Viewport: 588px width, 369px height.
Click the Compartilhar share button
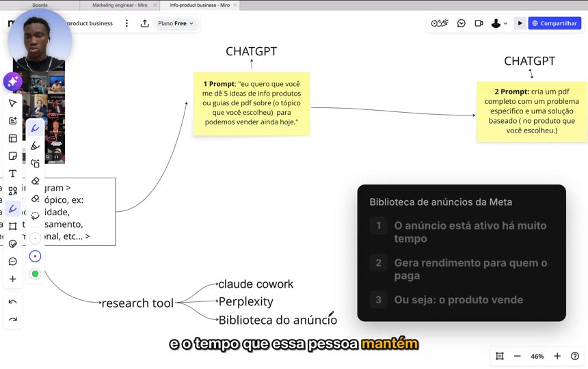click(554, 23)
